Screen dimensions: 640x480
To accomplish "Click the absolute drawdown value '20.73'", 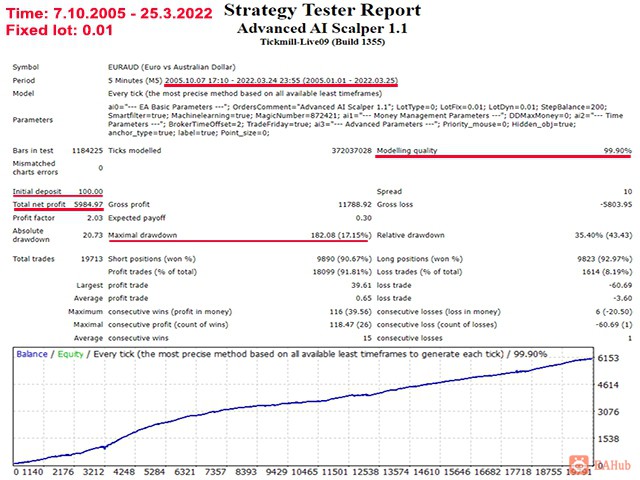I will point(93,235).
